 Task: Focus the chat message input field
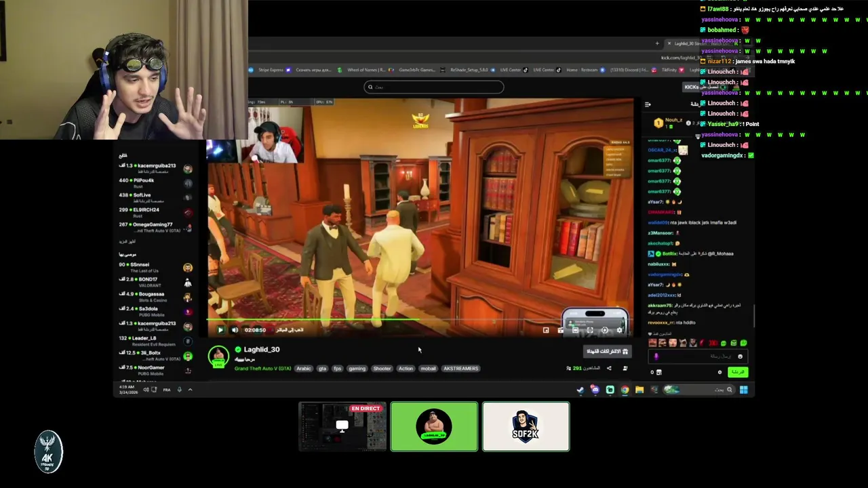click(698, 357)
